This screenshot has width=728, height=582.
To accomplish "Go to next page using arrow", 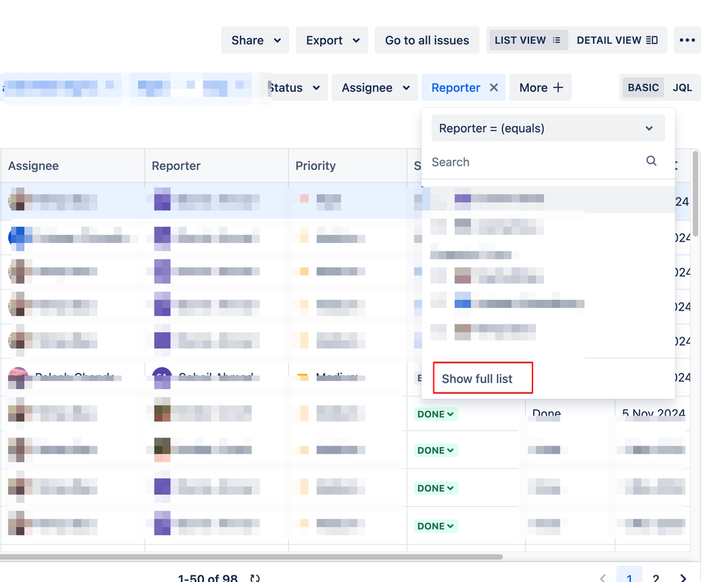I will (x=684, y=578).
